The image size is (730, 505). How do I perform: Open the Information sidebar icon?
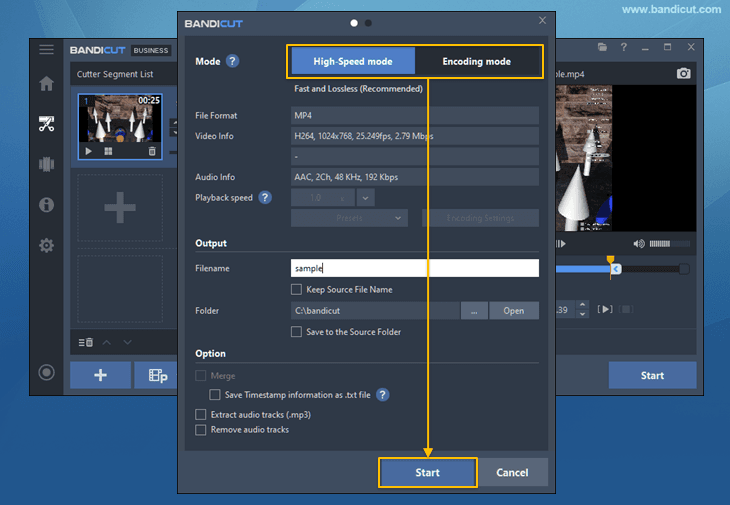pos(46,204)
